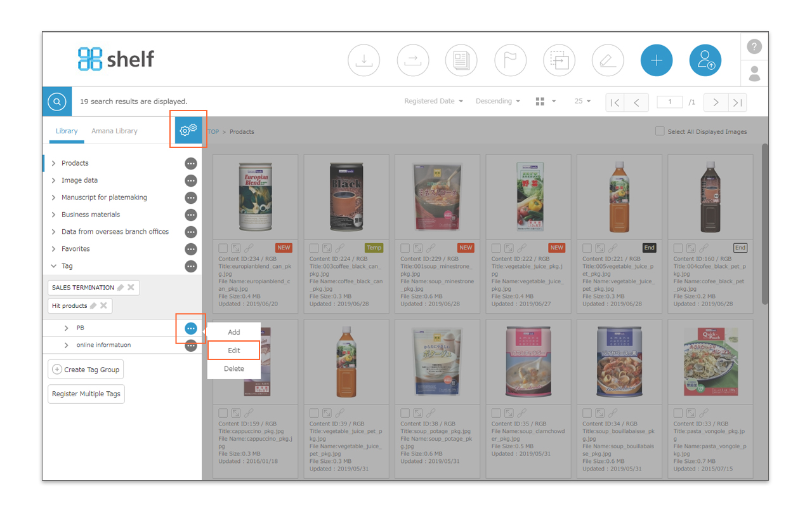Switch to the Amana Library tab
Screen dimensions: 812x508
point(114,131)
